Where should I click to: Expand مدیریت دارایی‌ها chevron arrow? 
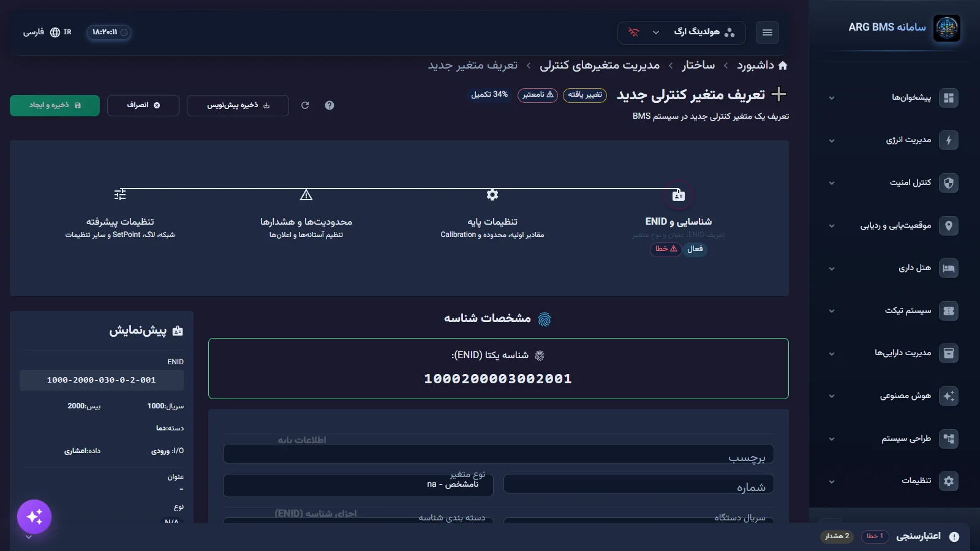[x=832, y=354]
